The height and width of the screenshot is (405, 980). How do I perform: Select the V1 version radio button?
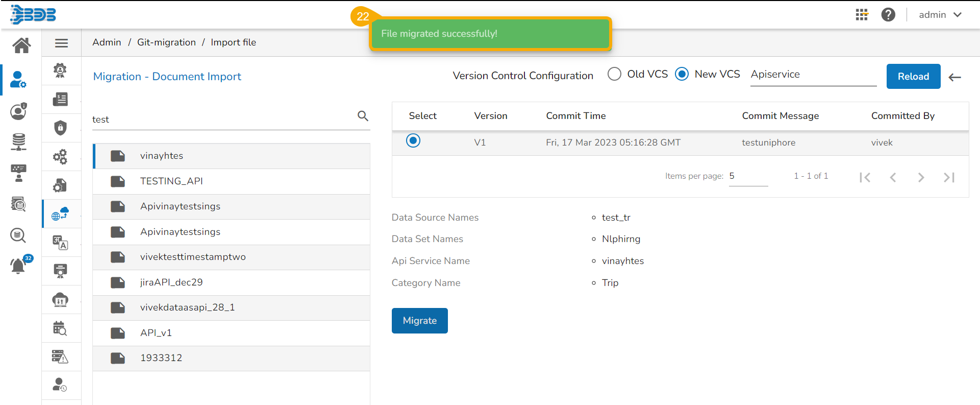[x=413, y=140]
